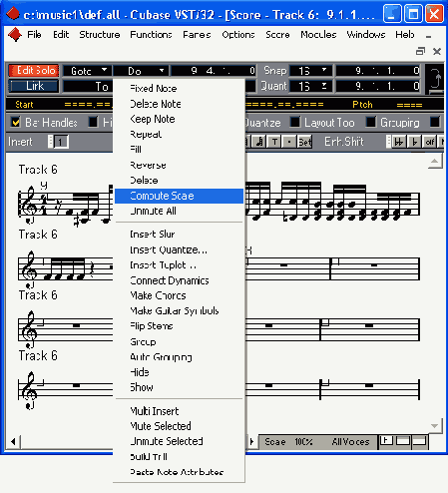
Task: Click the double-flat enharmonic shift button
Action: pyautogui.click(x=399, y=142)
